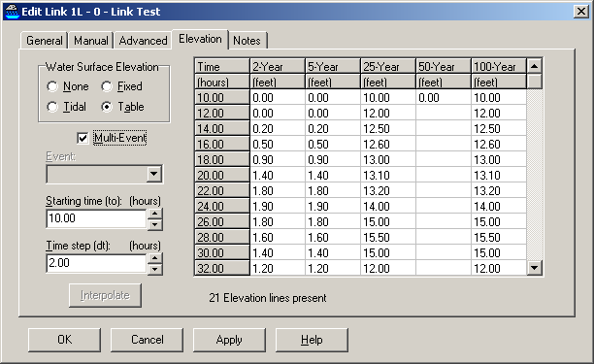Open Help for this dialog
The image size is (594, 364).
click(x=312, y=340)
